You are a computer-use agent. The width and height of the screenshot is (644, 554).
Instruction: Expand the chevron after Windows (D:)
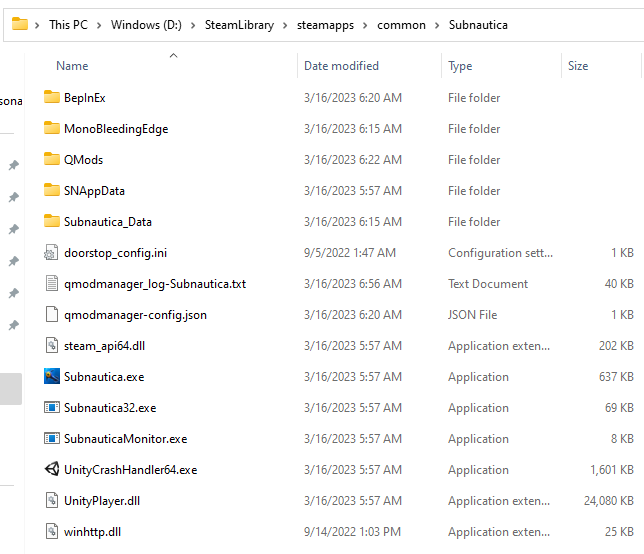coord(193,25)
